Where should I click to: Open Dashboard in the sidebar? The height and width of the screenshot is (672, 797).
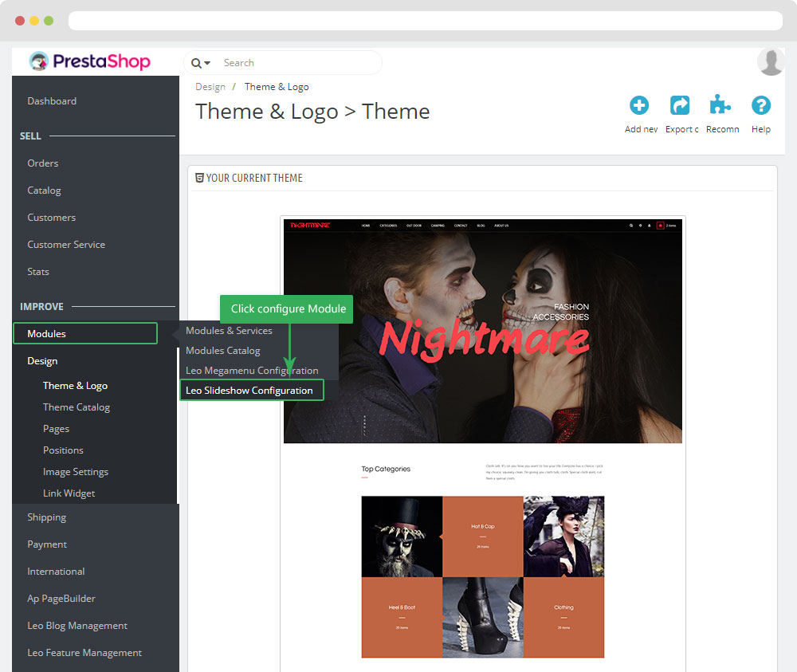pos(52,101)
